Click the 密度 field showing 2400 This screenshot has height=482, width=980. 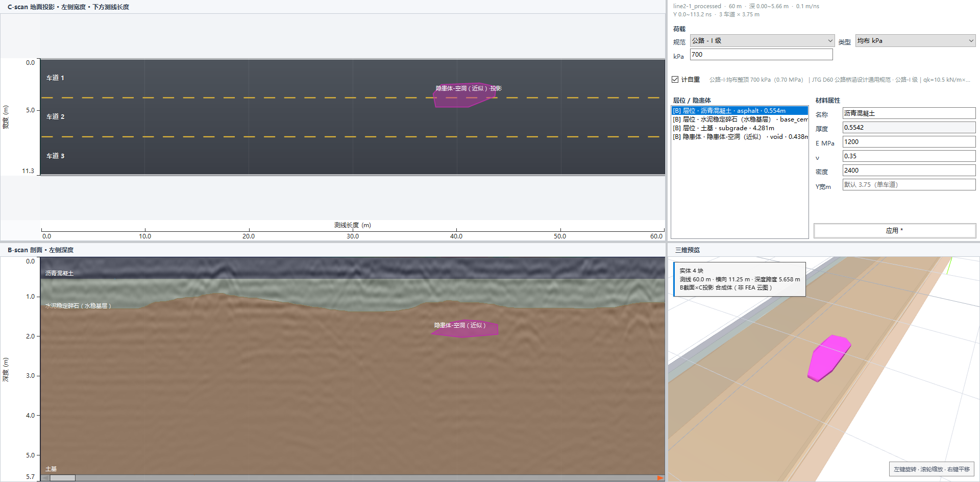909,171
